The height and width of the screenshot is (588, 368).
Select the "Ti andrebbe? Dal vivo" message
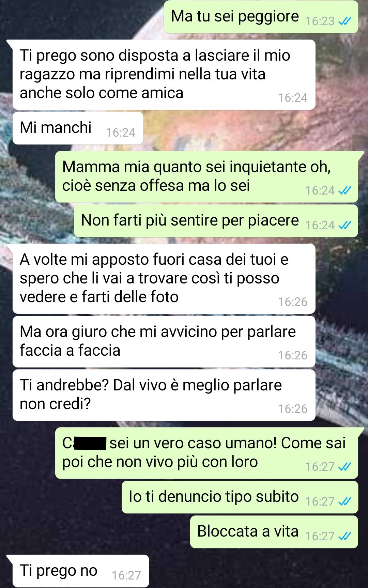point(164,395)
